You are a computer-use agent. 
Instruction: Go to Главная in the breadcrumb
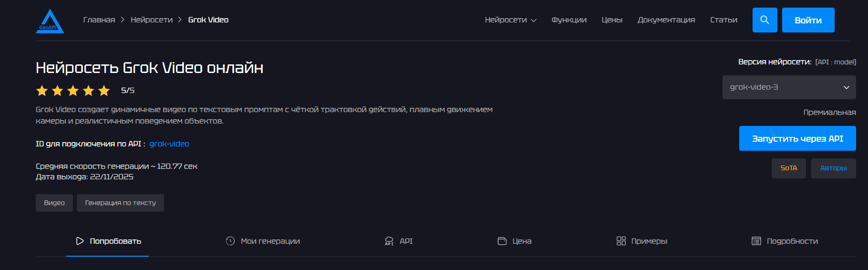99,20
